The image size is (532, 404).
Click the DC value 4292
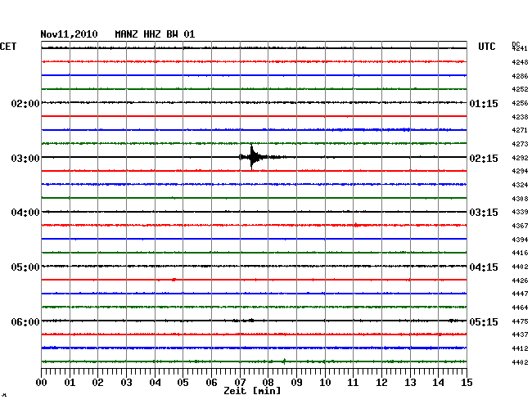click(519, 158)
